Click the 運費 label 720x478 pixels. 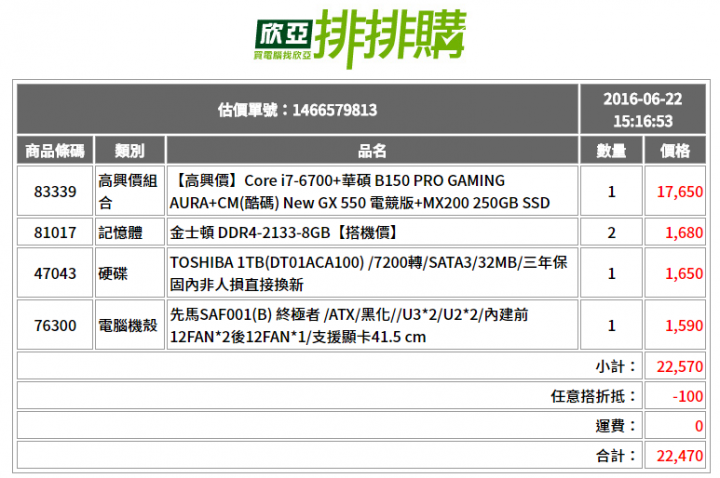[616, 426]
